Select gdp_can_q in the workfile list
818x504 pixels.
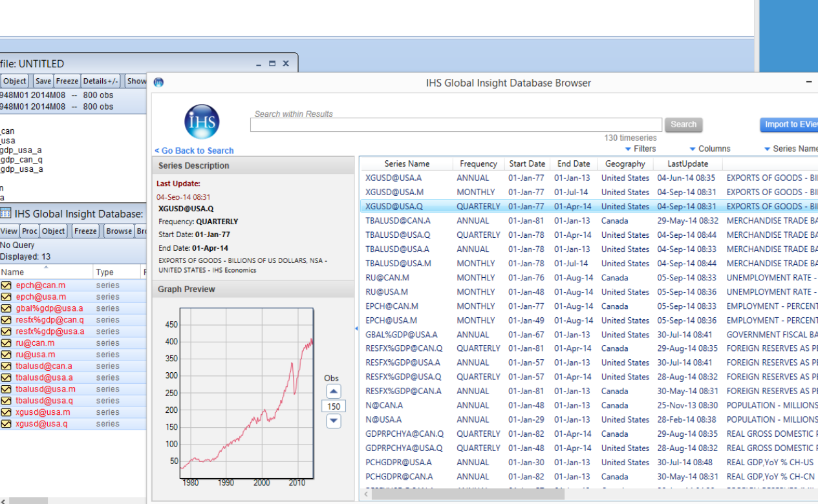21,160
